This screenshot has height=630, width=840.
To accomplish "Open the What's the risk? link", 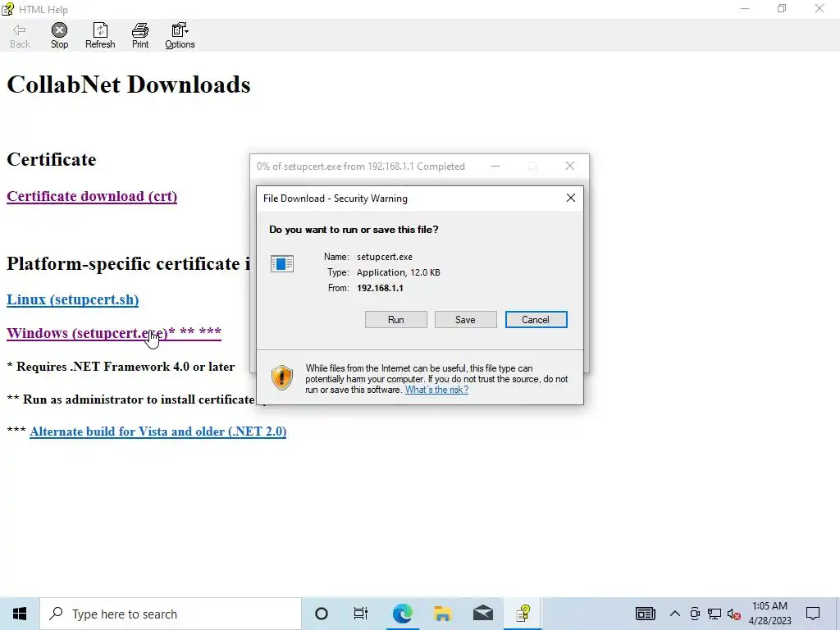I will (436, 390).
